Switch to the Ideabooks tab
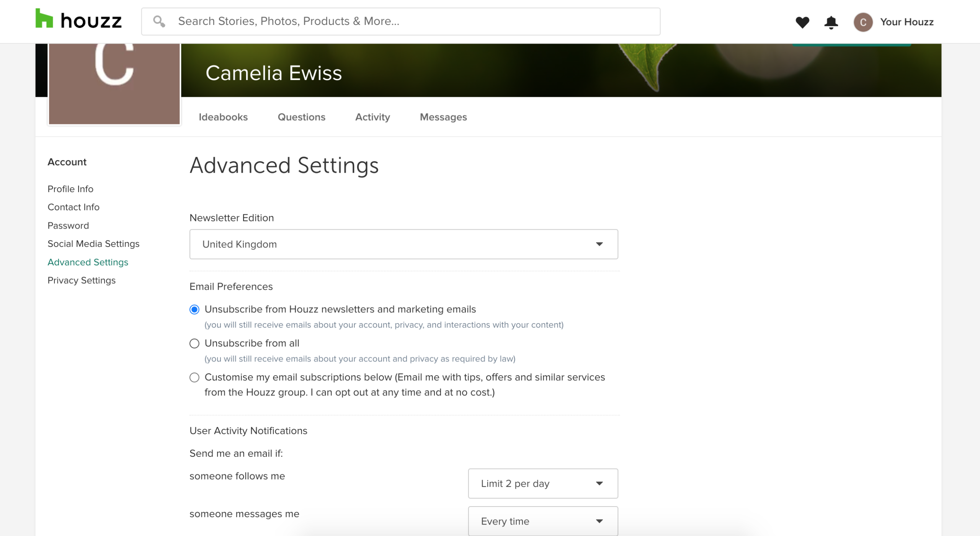Viewport: 980px width, 536px height. [x=223, y=117]
